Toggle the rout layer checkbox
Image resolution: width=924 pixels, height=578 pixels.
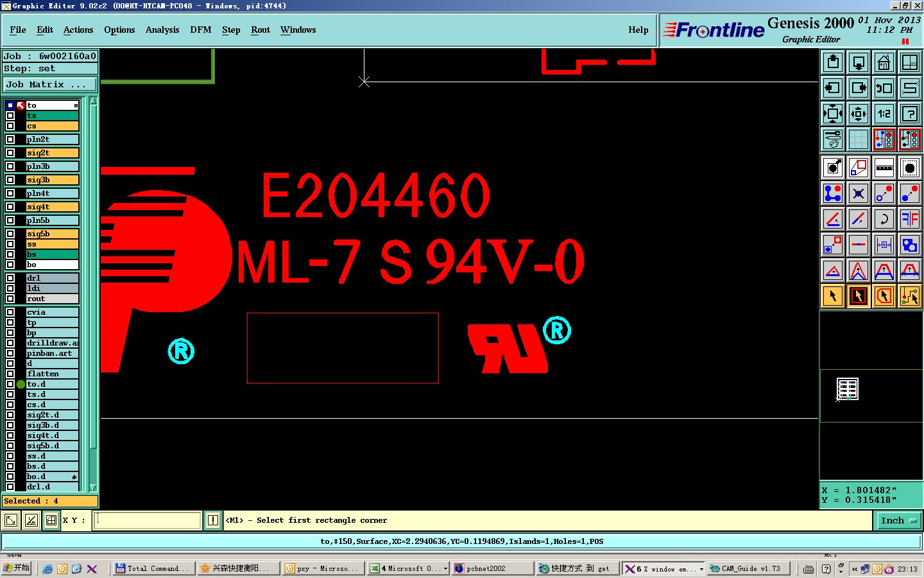(10, 299)
